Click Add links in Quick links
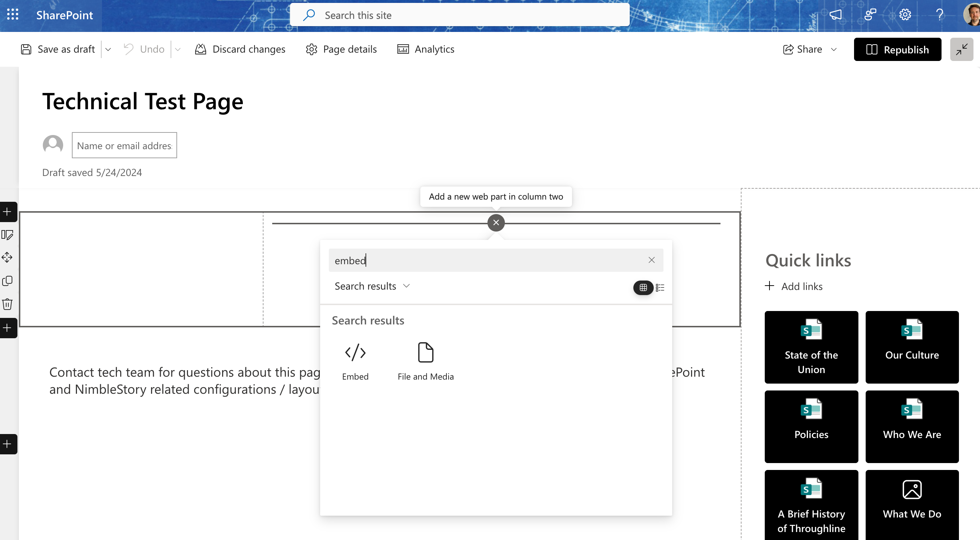The image size is (980, 540). (x=794, y=286)
